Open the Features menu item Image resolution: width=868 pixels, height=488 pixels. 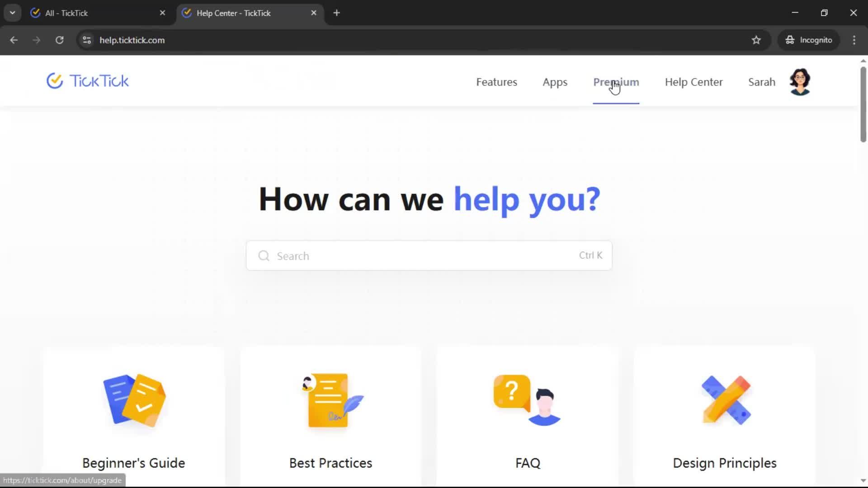496,82
